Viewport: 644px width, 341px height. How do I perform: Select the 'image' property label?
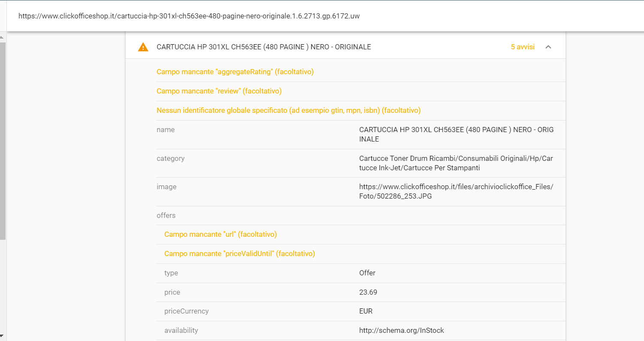[x=166, y=187]
